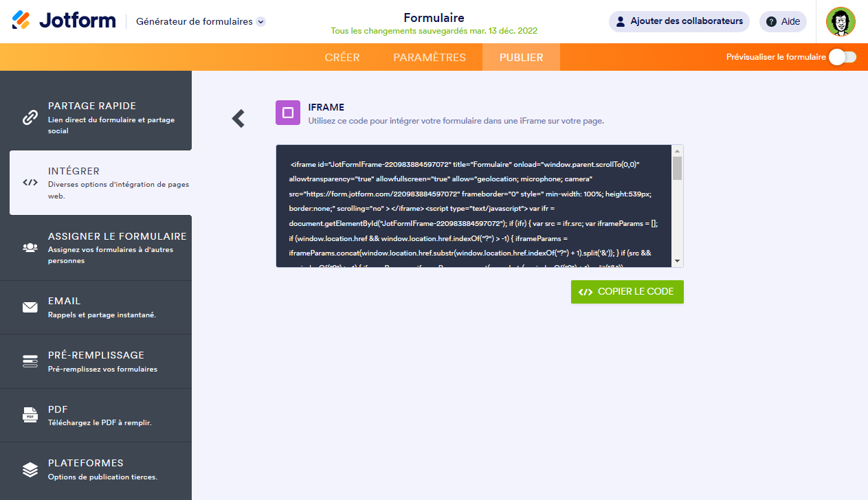
Task: Click the people icon for Assigner le formulaire
Action: 30,248
